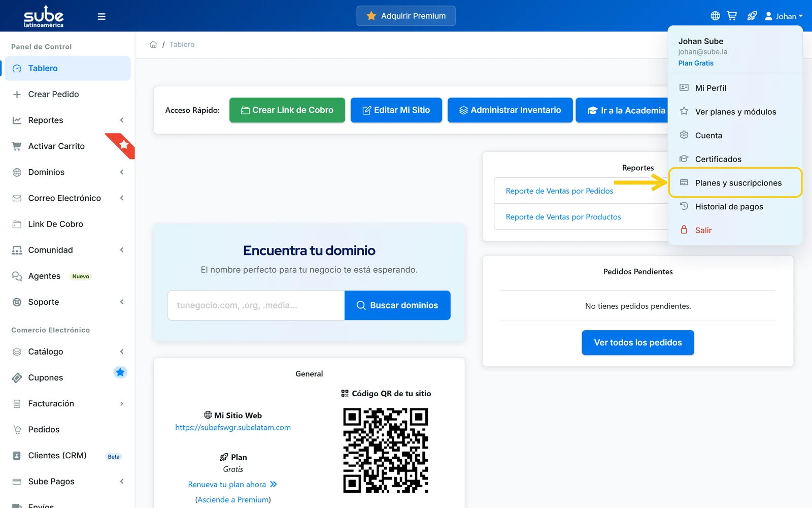Focus the domain search input field
The image size is (812, 508).
pos(256,305)
